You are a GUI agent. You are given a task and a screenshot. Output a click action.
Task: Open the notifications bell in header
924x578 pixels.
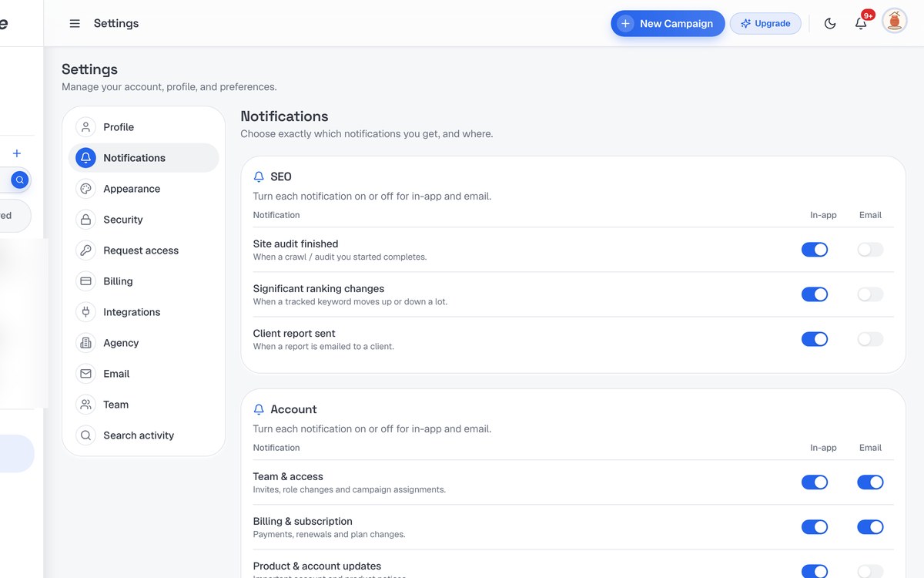(861, 23)
